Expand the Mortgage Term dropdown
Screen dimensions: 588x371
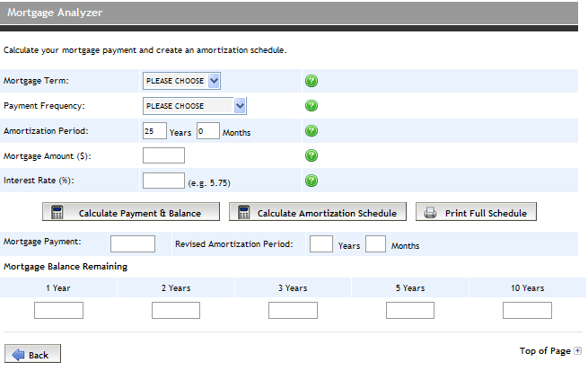point(181,81)
